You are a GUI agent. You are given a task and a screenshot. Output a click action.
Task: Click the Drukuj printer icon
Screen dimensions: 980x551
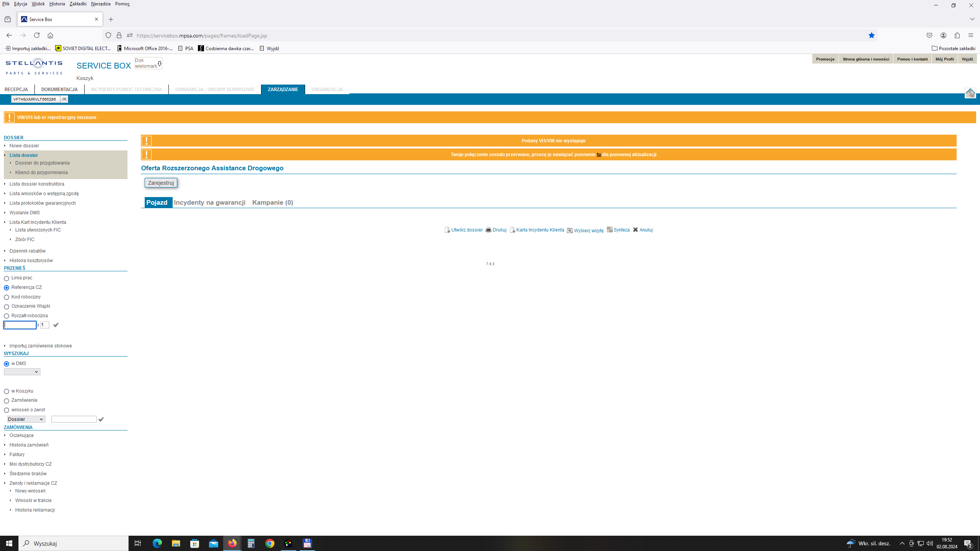coord(488,230)
